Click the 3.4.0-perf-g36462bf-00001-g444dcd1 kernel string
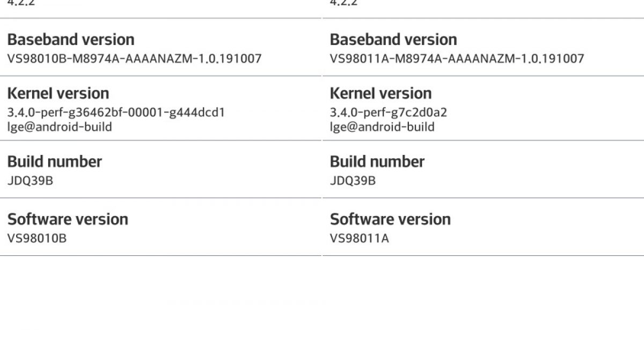644x362 pixels. [116, 113]
